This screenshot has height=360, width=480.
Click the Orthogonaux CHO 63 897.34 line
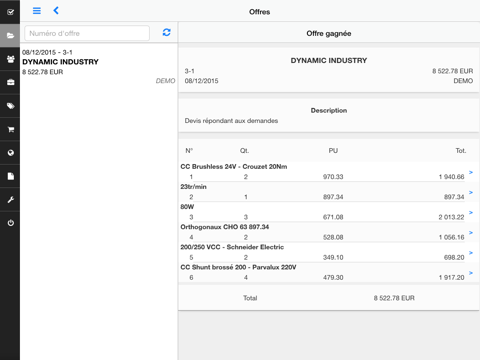pyautogui.click(x=225, y=227)
